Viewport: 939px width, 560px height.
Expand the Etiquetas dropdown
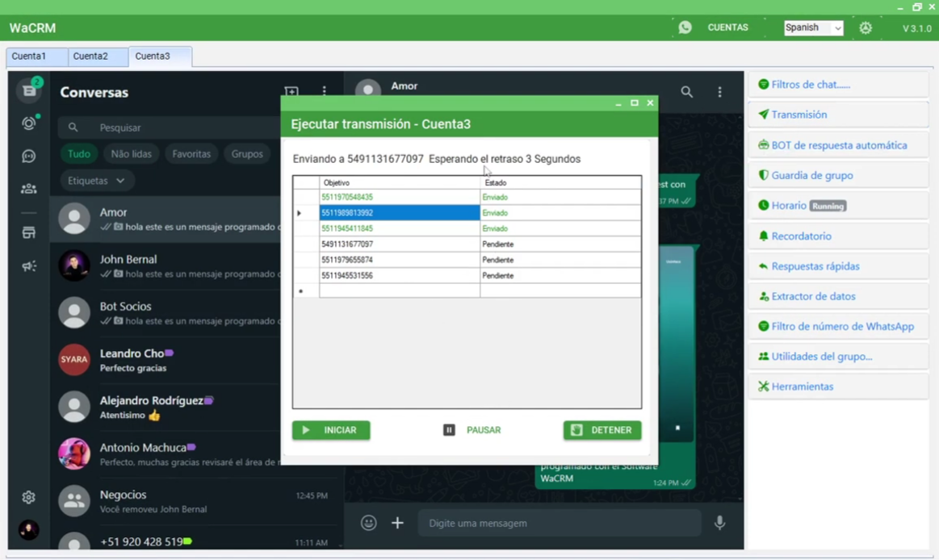(96, 181)
